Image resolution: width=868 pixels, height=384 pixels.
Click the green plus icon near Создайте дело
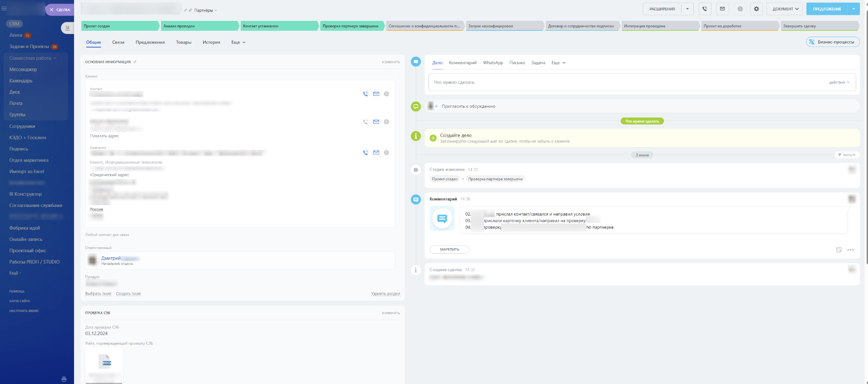click(433, 138)
